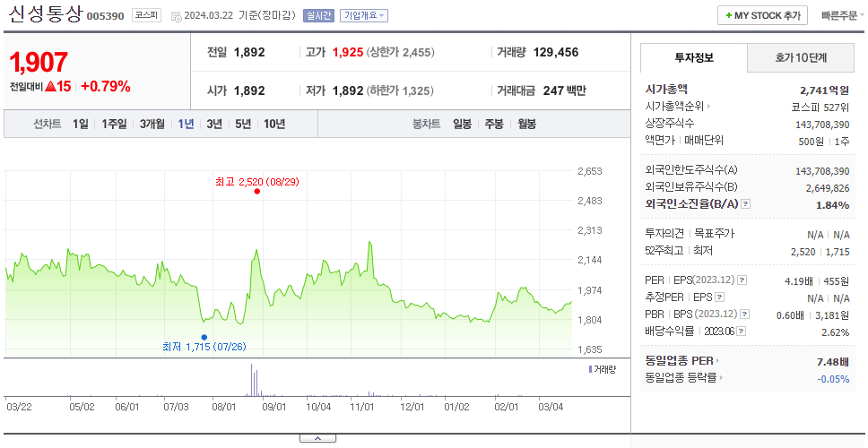Viewport: 868px width, 448px height.
Task: Click the red 최고 2,520 marker dot
Action: tap(256, 192)
